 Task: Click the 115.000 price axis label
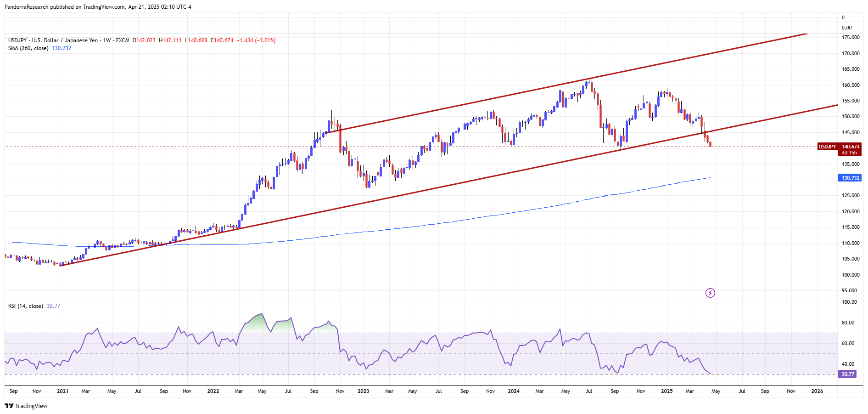coord(851,227)
